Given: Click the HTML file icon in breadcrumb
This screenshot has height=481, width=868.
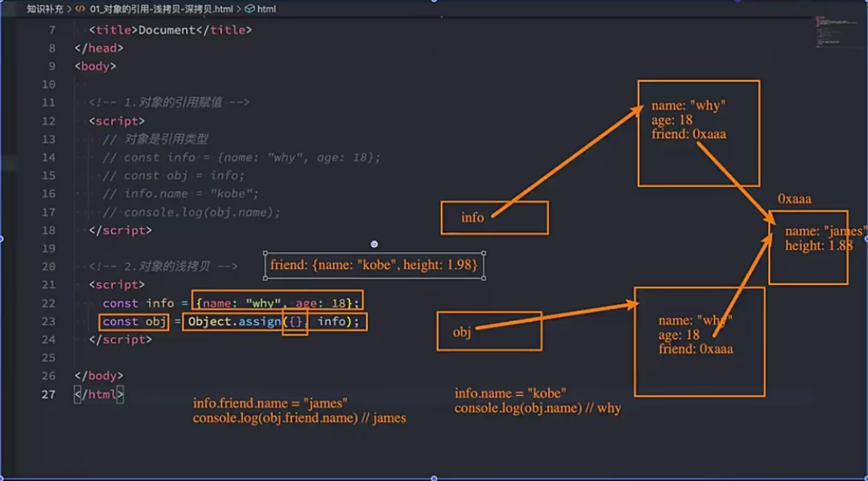Looking at the screenshot, I should pyautogui.click(x=80, y=9).
